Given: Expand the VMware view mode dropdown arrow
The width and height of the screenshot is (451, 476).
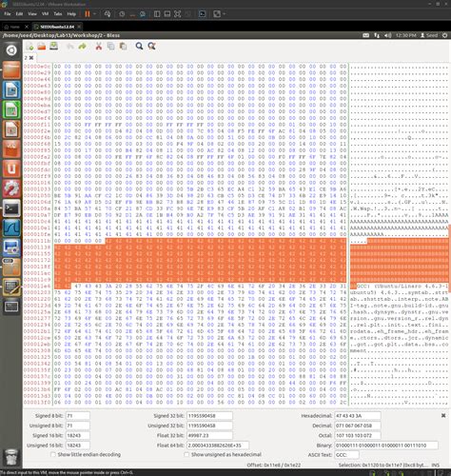Looking at the screenshot, I should [225, 14].
